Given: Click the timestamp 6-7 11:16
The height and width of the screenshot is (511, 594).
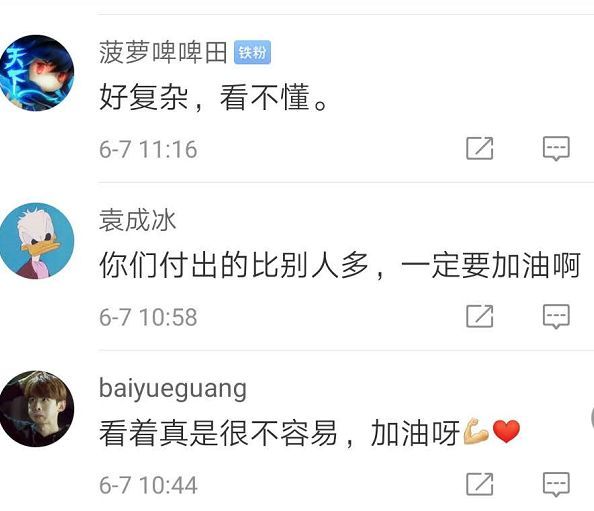Looking at the screenshot, I should point(148,149).
